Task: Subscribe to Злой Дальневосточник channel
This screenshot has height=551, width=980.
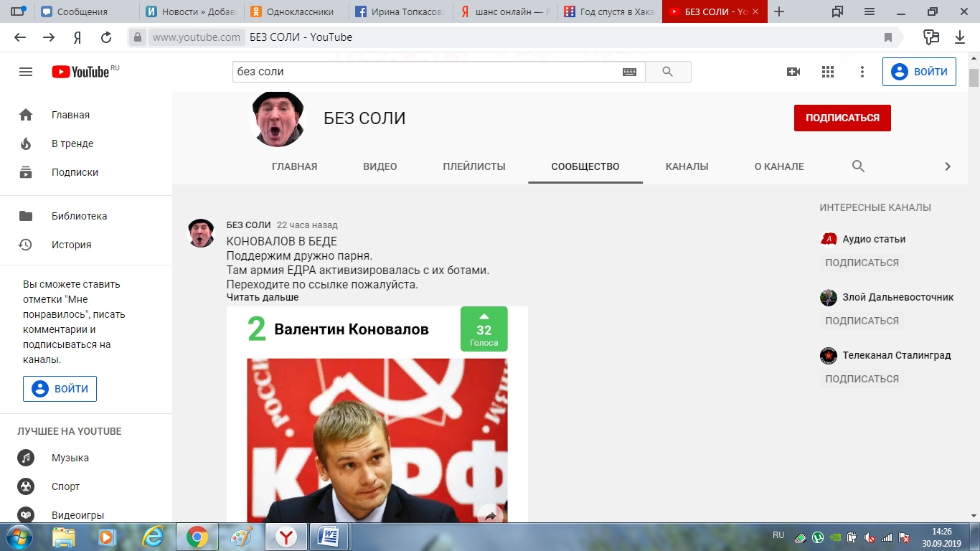Action: point(862,321)
